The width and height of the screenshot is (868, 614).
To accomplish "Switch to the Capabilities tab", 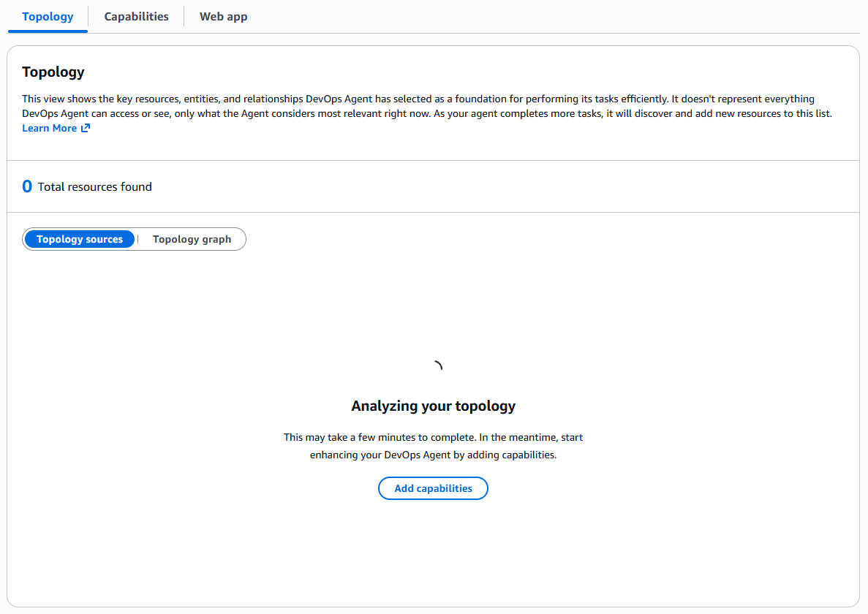I will click(136, 16).
